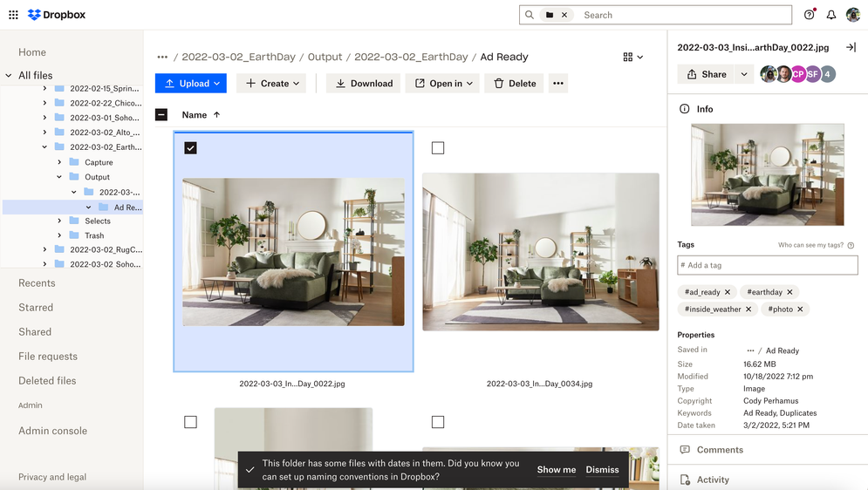The height and width of the screenshot is (490, 868).
Task: Click the search magnifier icon
Action: point(530,15)
